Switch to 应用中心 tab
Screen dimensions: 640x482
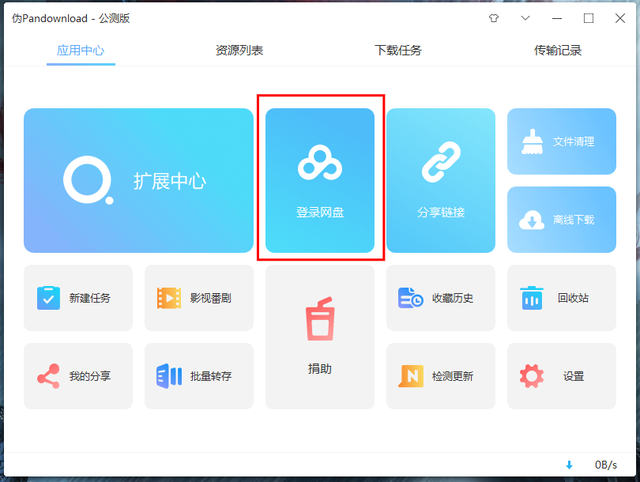pos(80,51)
